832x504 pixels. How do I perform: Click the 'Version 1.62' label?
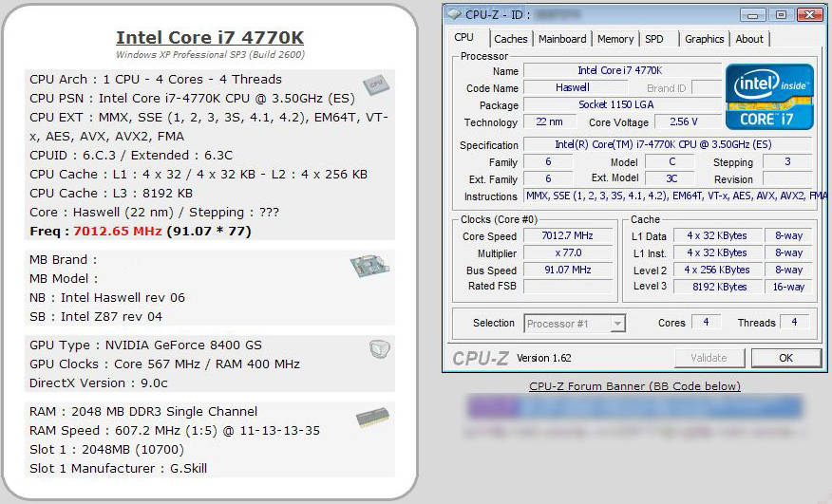(544, 358)
